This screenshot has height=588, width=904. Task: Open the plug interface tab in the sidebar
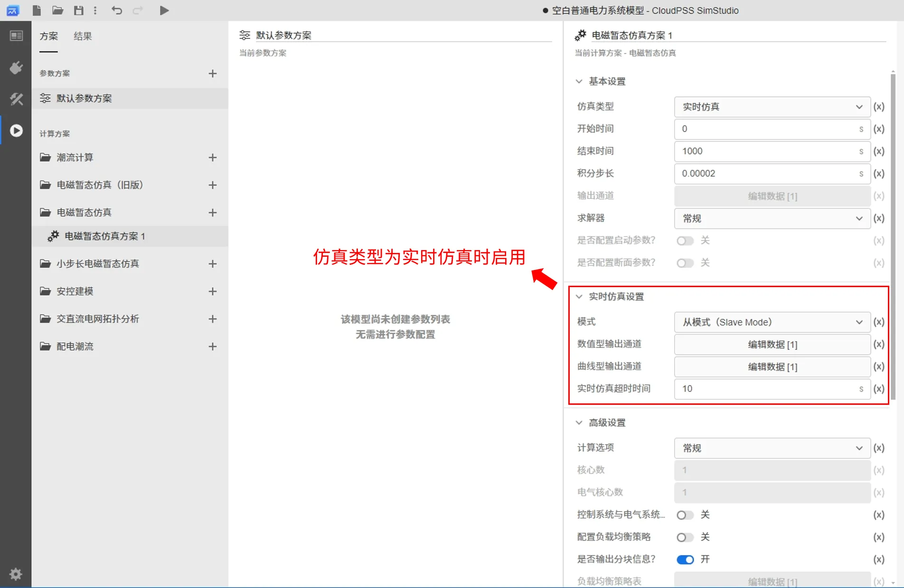pyautogui.click(x=16, y=68)
